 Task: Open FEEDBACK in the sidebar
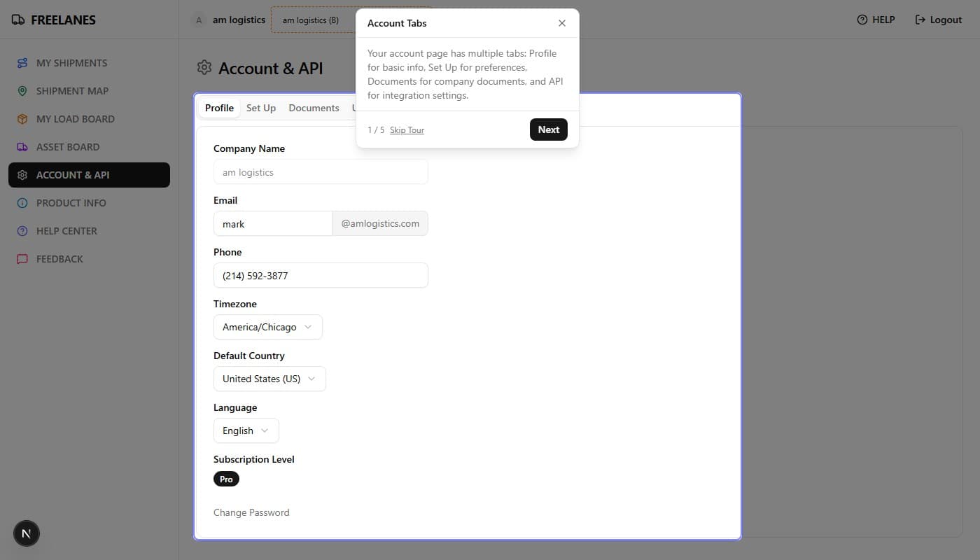tap(89, 259)
